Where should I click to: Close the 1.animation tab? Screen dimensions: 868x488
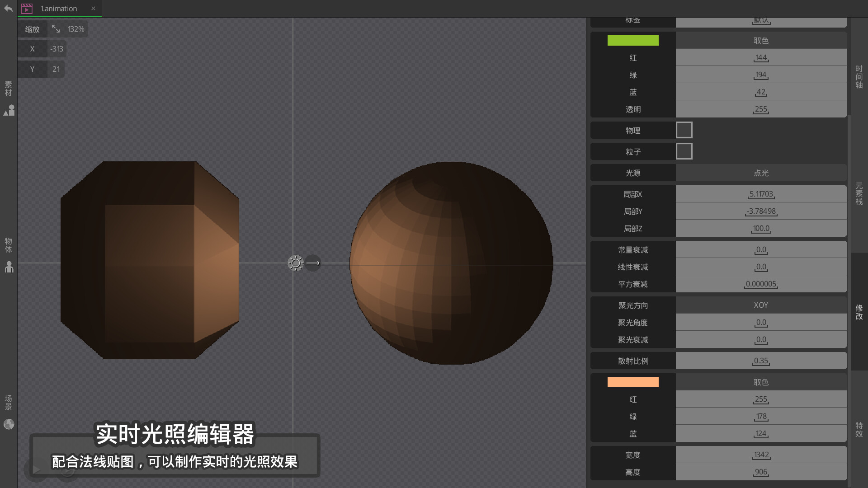coord(93,9)
